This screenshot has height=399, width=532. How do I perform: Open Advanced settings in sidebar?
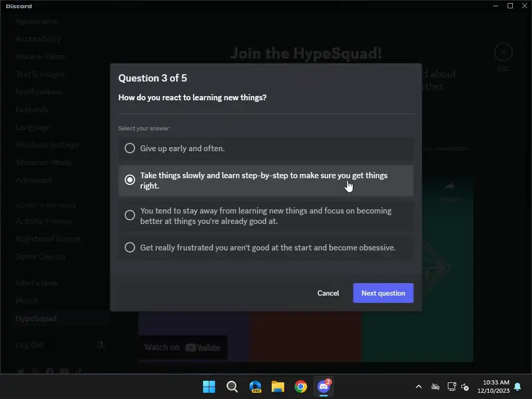coord(33,180)
